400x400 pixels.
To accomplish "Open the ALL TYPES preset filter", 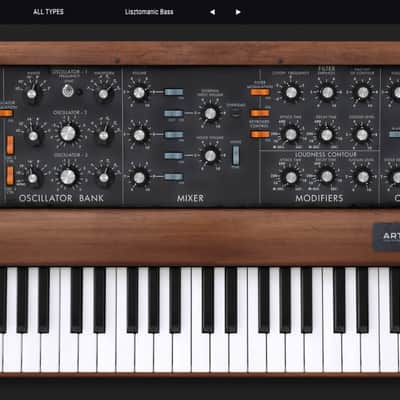I will (x=48, y=12).
